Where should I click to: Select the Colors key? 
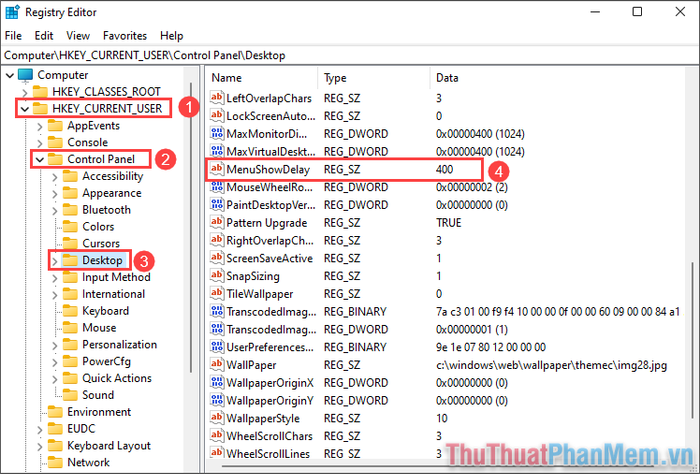click(98, 227)
